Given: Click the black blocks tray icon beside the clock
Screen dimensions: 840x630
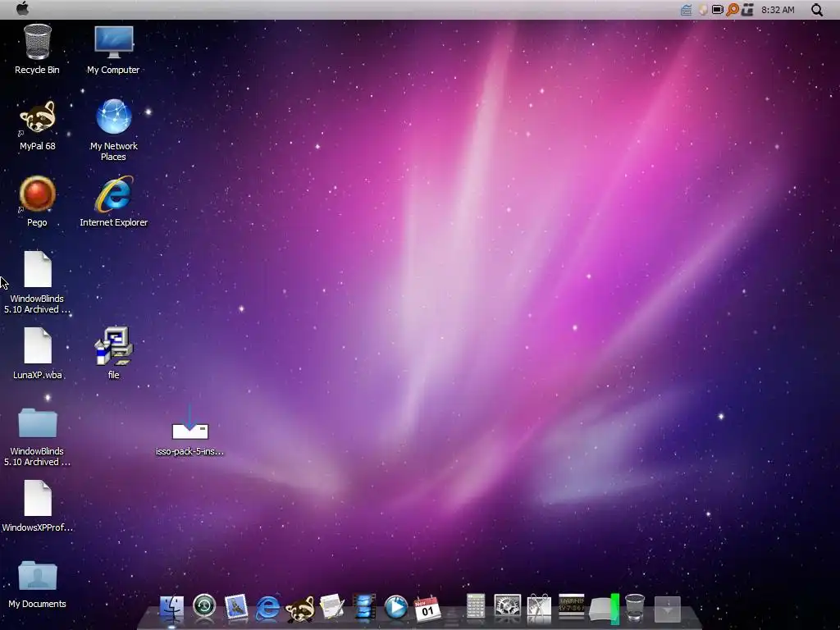Looking at the screenshot, I should tap(748, 10).
